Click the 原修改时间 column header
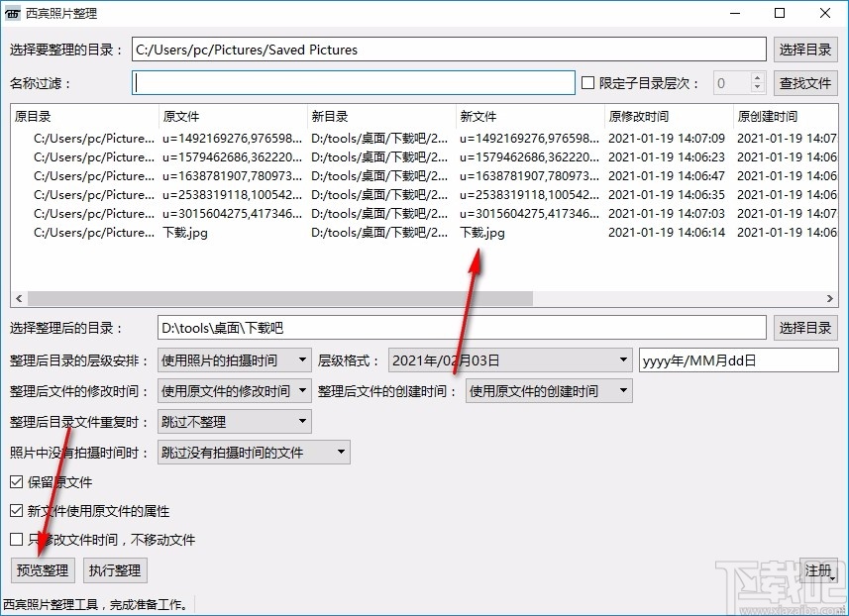 (x=669, y=116)
